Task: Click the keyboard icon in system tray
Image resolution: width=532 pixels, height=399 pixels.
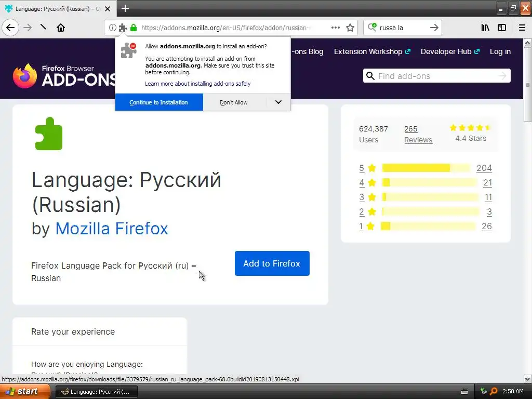Action: [464, 392]
